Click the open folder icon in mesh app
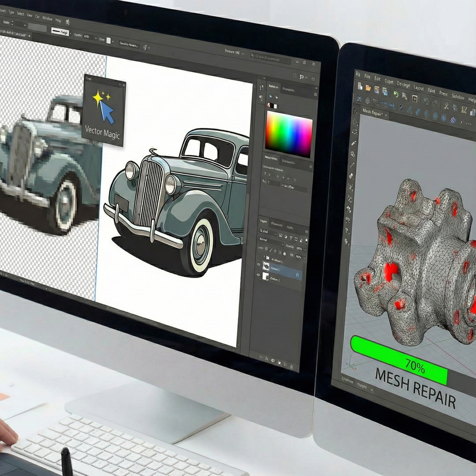 [368, 87]
